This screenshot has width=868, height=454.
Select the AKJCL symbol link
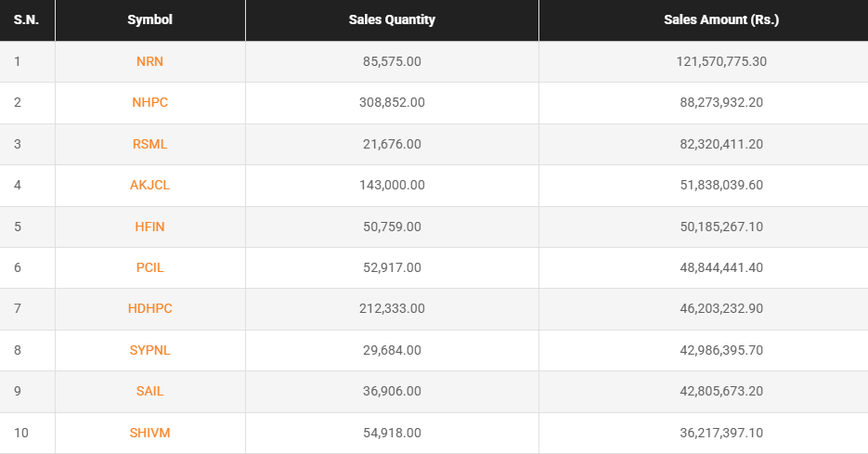click(149, 185)
